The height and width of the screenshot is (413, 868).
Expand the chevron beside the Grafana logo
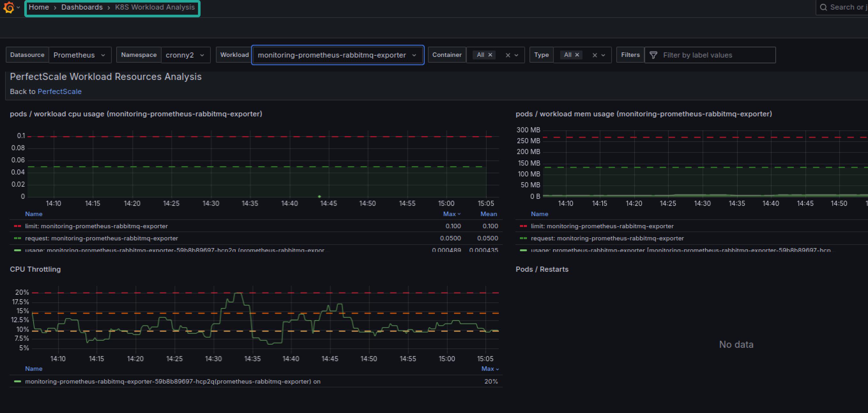[18, 7]
